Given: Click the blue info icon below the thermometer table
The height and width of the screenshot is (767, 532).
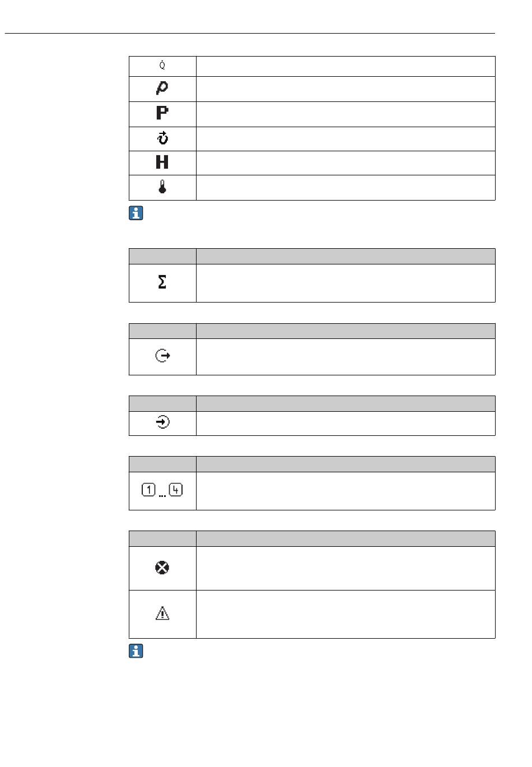Looking at the screenshot, I should coord(136,213).
